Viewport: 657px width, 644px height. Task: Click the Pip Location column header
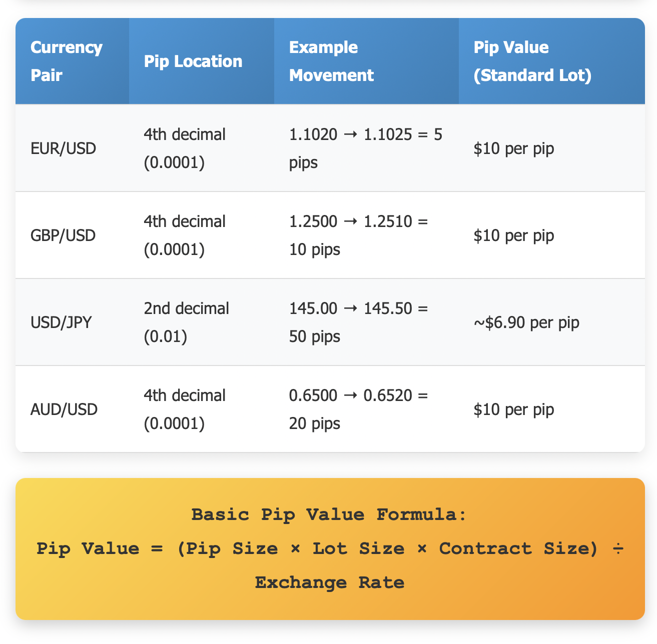tap(201, 61)
